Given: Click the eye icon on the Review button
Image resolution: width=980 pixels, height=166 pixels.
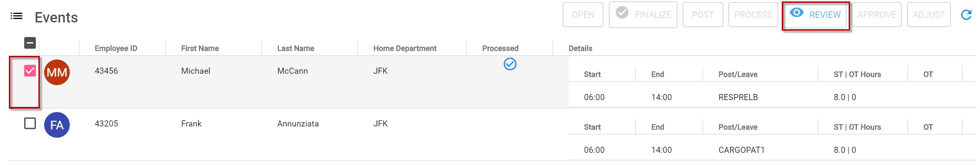Looking at the screenshot, I should [796, 12].
